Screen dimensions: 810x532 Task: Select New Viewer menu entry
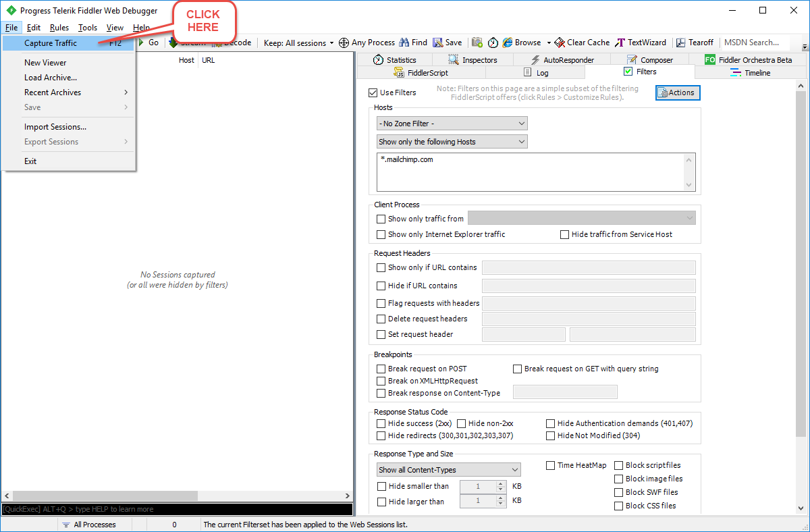pos(68,63)
